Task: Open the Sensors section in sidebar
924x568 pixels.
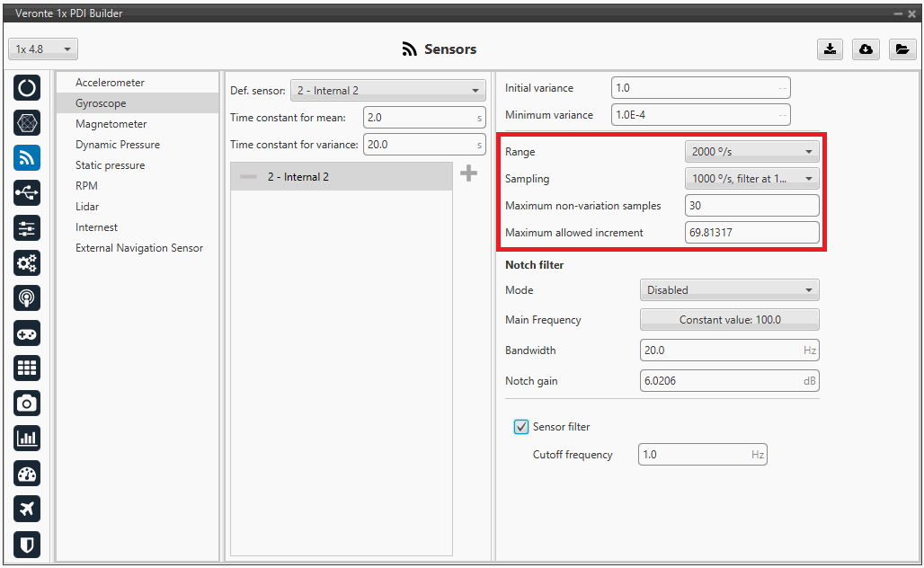Action: coord(27,157)
